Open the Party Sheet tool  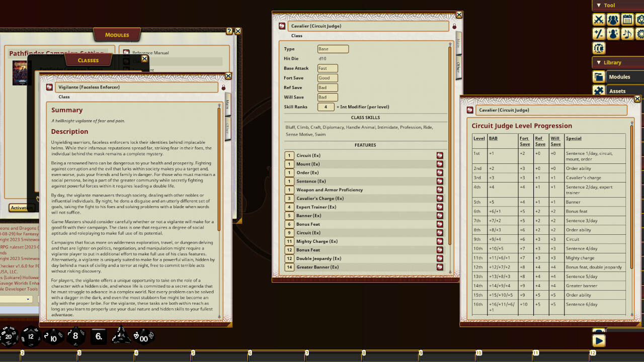click(613, 20)
